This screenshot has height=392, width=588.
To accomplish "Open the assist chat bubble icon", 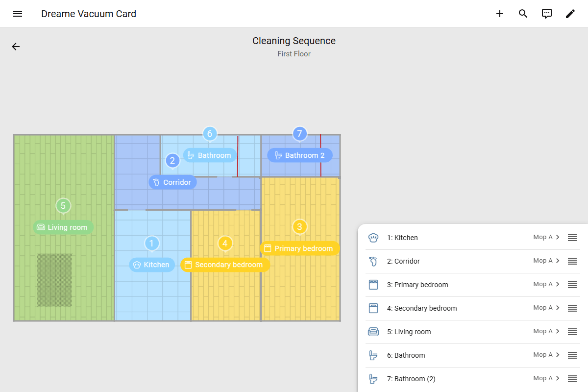I will pyautogui.click(x=547, y=14).
